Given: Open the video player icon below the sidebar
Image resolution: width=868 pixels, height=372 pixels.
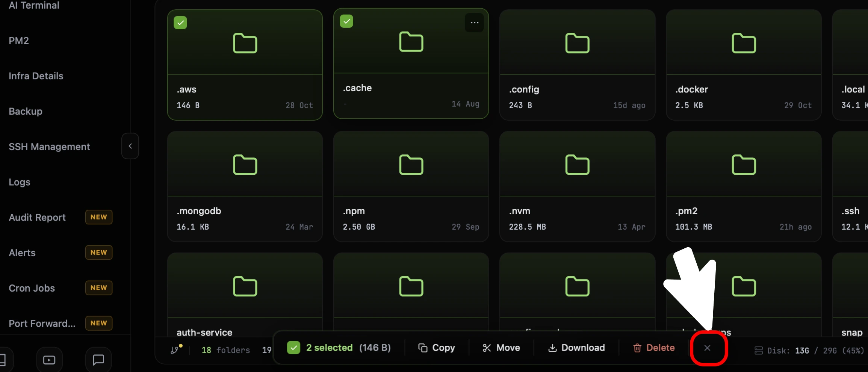Looking at the screenshot, I should coord(49,360).
